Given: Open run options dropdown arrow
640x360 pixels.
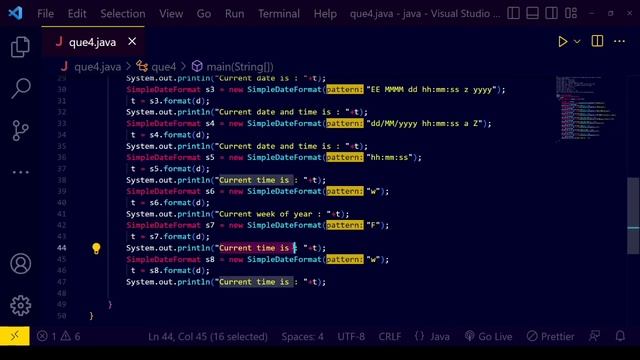Looking at the screenshot, I should point(577,41).
